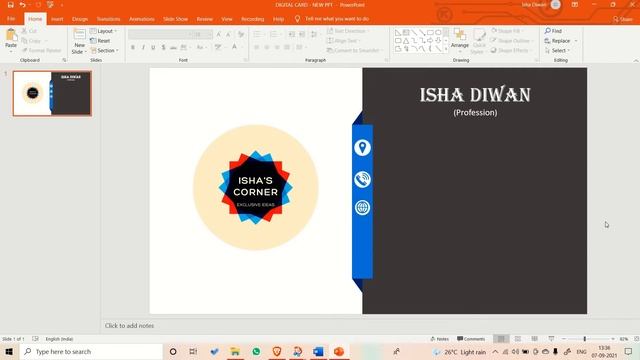Open the Comments pane button
This screenshot has height=360, width=640.
(471, 339)
